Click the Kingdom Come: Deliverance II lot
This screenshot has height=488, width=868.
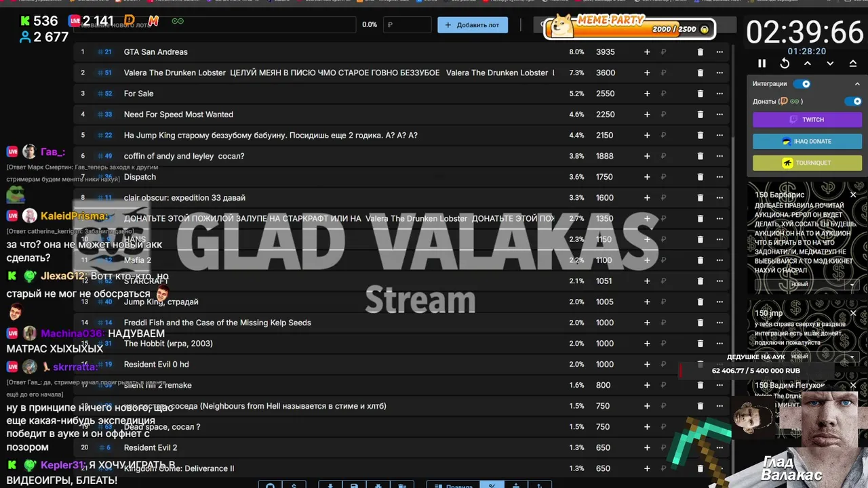click(x=179, y=468)
